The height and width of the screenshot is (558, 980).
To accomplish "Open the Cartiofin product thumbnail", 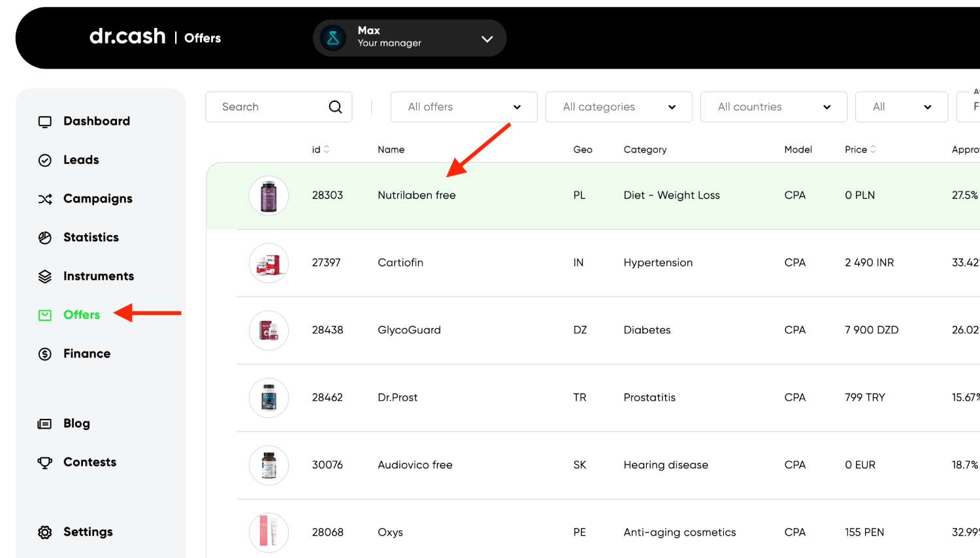I will [269, 263].
